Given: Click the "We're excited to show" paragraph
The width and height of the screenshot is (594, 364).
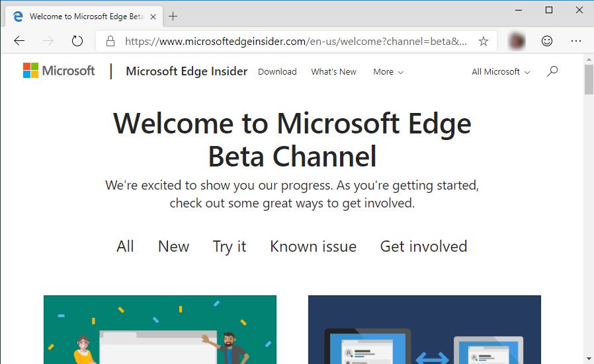Looking at the screenshot, I should click(x=292, y=194).
